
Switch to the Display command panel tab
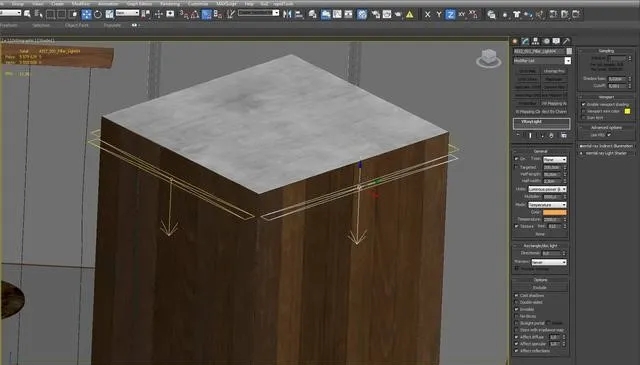click(556, 41)
